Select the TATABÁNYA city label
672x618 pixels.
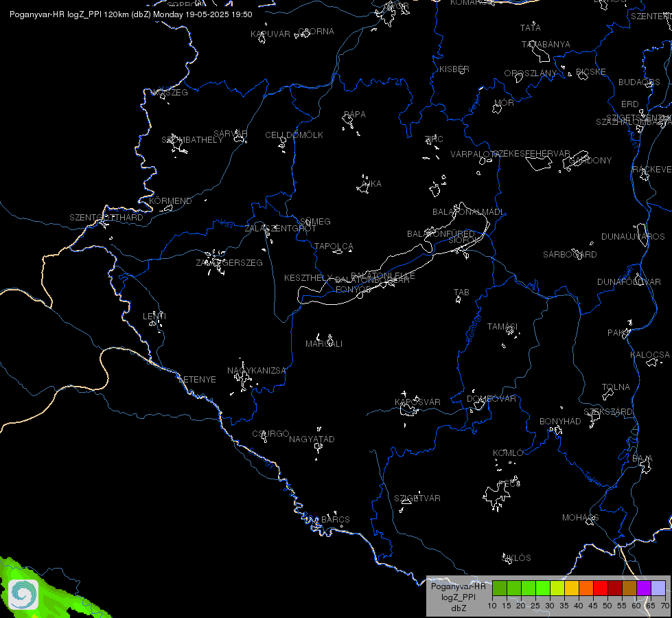click(546, 45)
